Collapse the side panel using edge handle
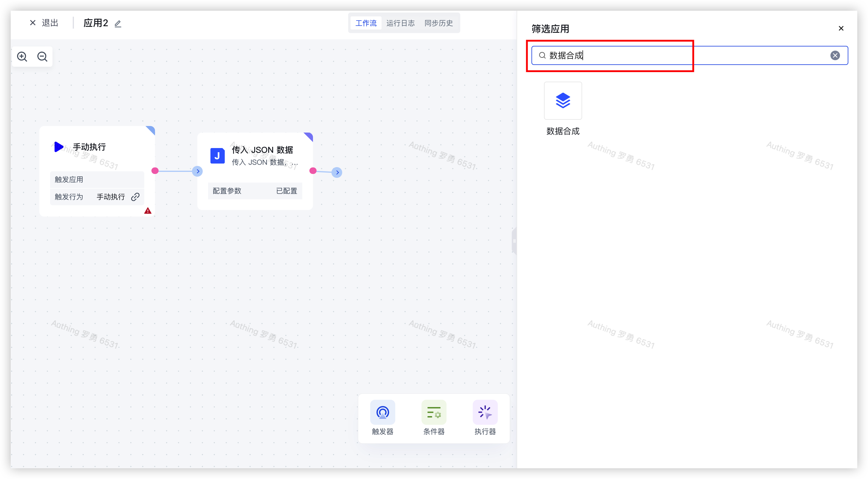This screenshot has width=868, height=479. (514, 241)
